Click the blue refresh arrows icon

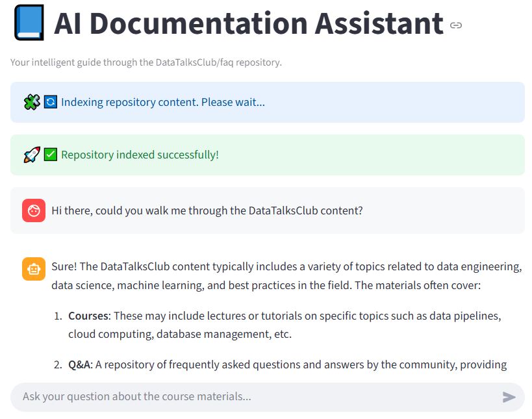coord(51,102)
